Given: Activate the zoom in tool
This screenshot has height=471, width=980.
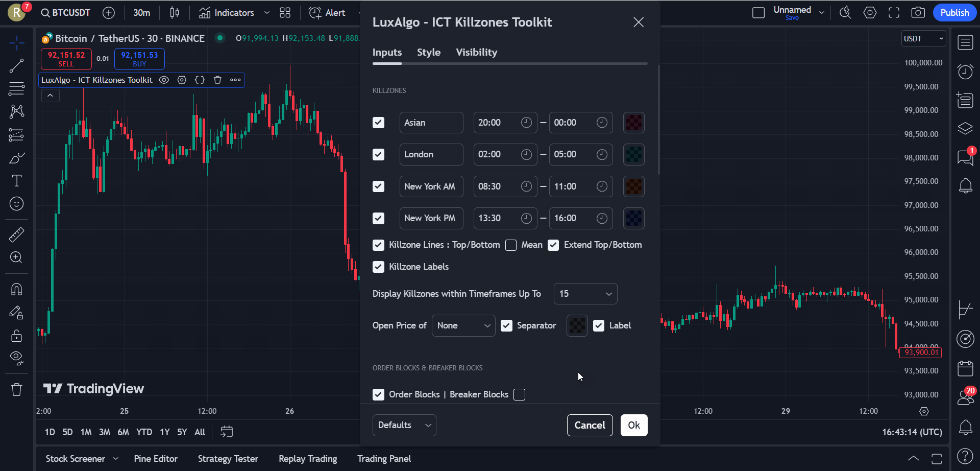Looking at the screenshot, I should (17, 257).
